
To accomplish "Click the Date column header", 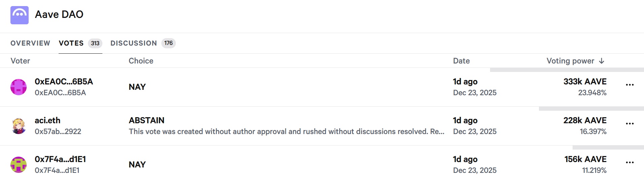I will pos(461,61).
